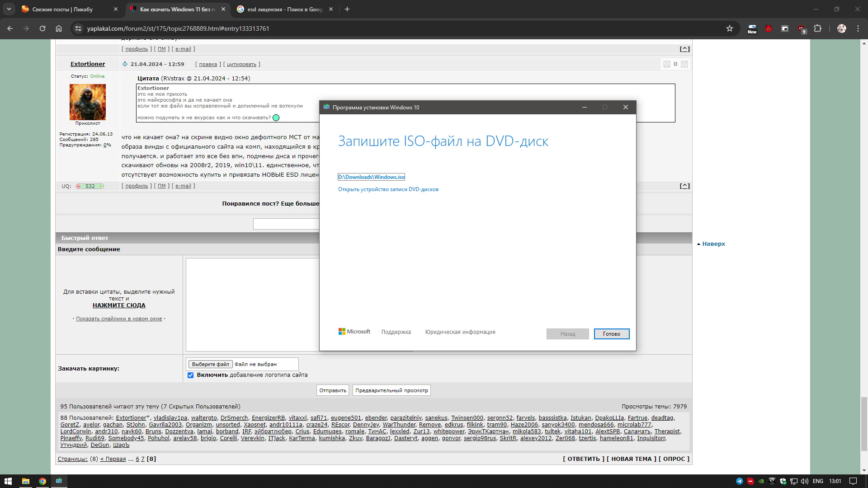Click Предварительный просмотр button
Screen dimensions: 868x488
click(x=392, y=390)
